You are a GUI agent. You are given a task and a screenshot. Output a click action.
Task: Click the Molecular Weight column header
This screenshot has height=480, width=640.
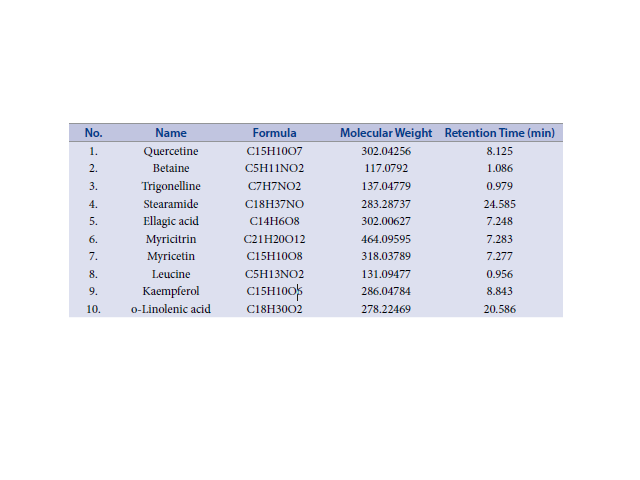386,133
